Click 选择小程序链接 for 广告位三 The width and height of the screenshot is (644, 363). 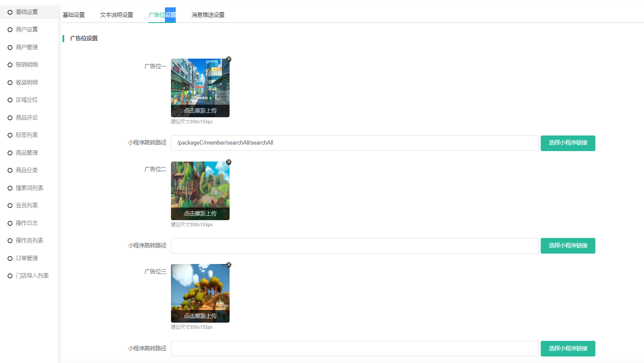click(x=568, y=349)
